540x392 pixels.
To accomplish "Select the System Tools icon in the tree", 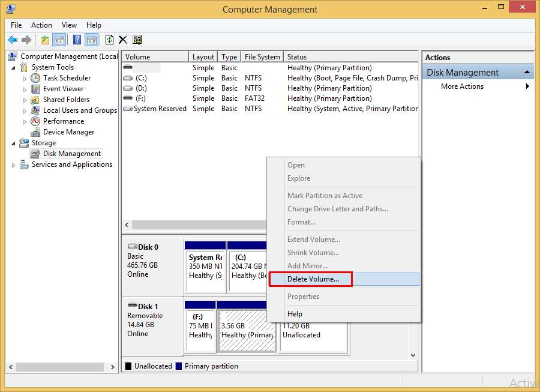I will [x=24, y=67].
